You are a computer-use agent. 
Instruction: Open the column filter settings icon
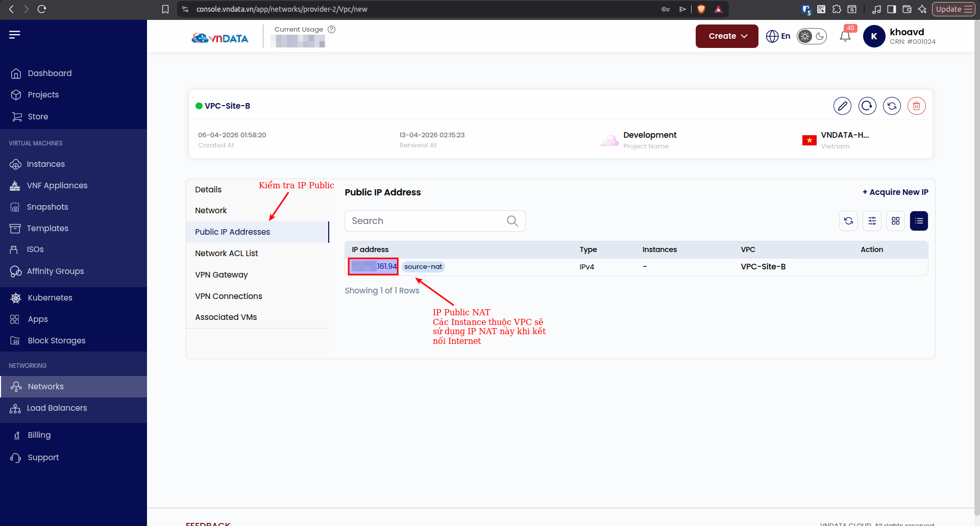(x=872, y=221)
